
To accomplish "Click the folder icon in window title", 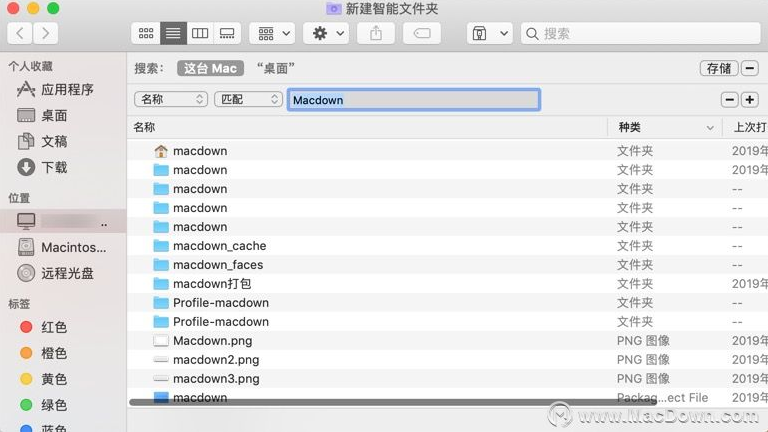I will 334,8.
